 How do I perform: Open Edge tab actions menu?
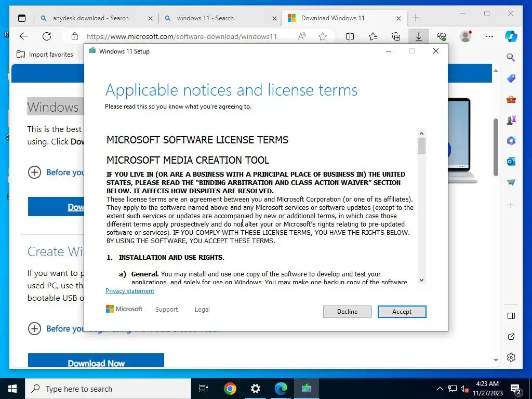[22, 18]
